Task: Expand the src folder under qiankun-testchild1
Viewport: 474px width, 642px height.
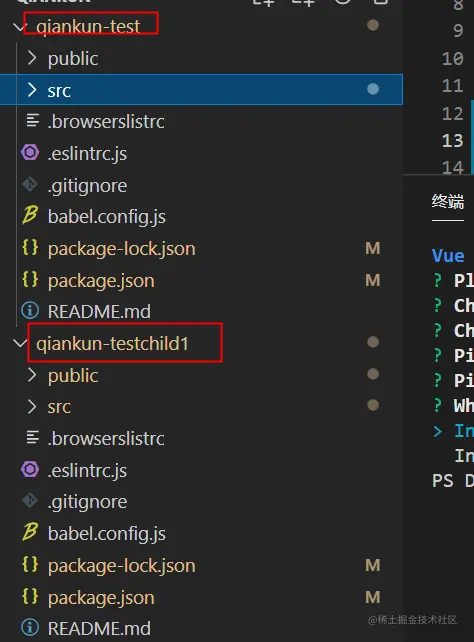Action: pos(32,407)
